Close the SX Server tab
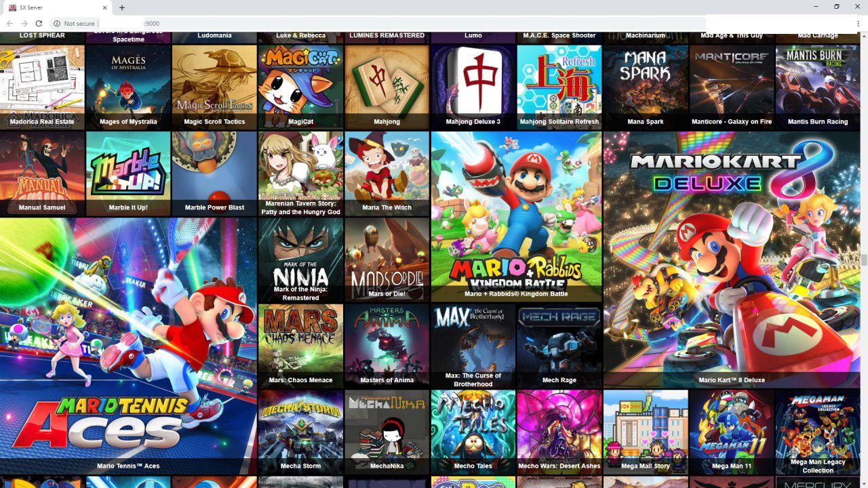This screenshot has height=488, width=868. (104, 7)
